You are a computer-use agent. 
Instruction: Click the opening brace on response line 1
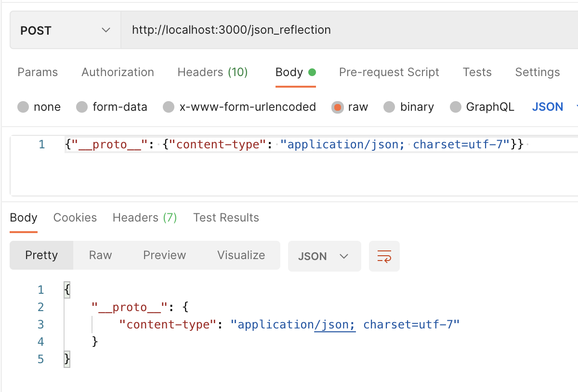click(67, 290)
